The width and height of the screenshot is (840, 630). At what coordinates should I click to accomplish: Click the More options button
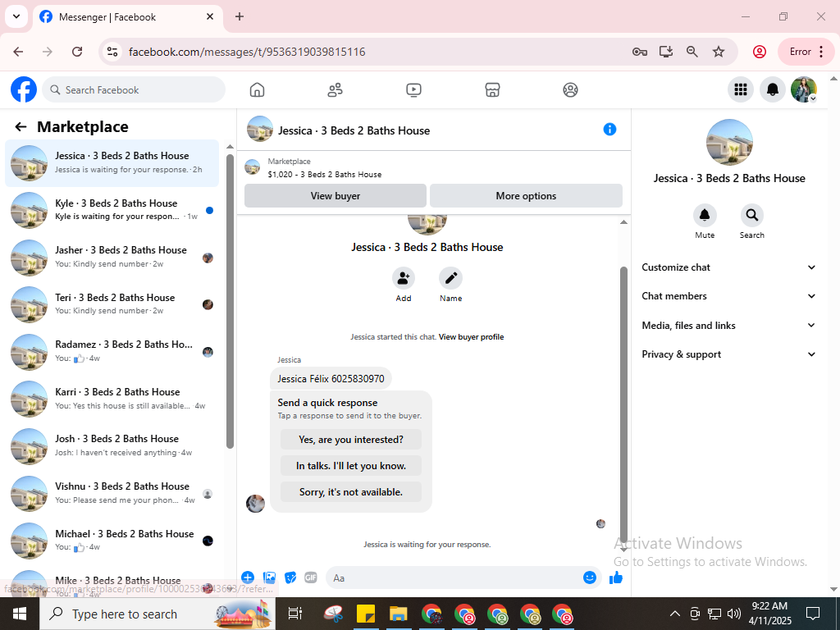click(526, 195)
